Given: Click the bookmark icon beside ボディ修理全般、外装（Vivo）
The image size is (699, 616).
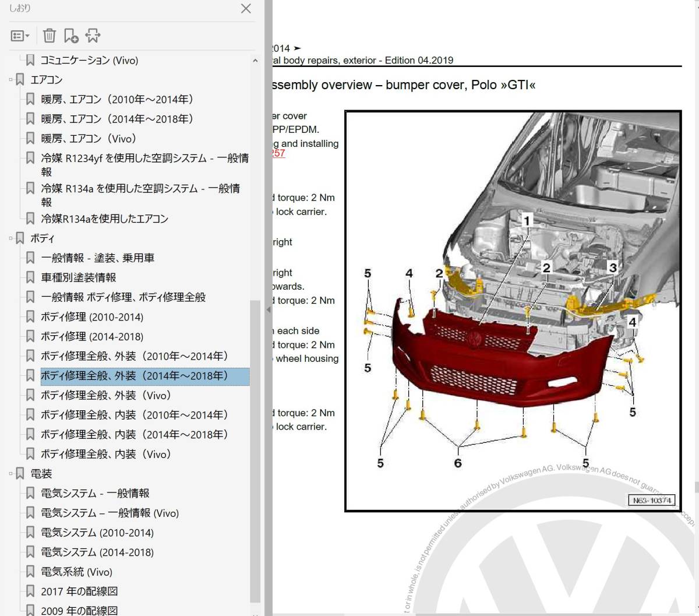Looking at the screenshot, I should point(30,395).
